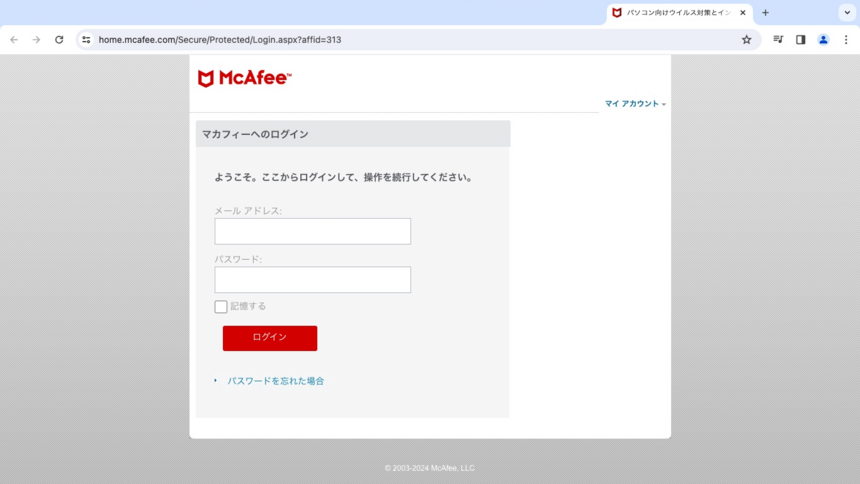This screenshot has height=484, width=860.
Task: Bookmark this page with the star icon
Action: coord(746,40)
